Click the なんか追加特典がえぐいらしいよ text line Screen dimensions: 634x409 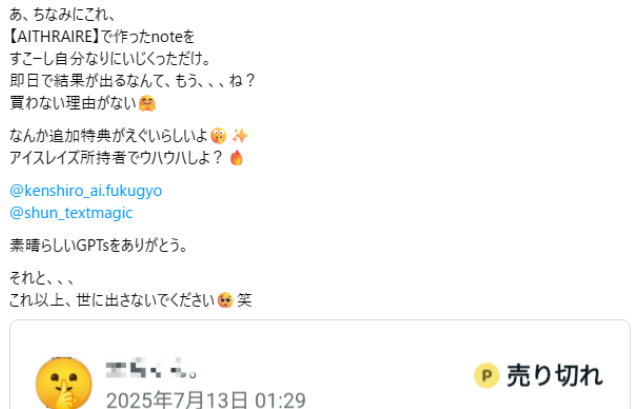pos(109,136)
